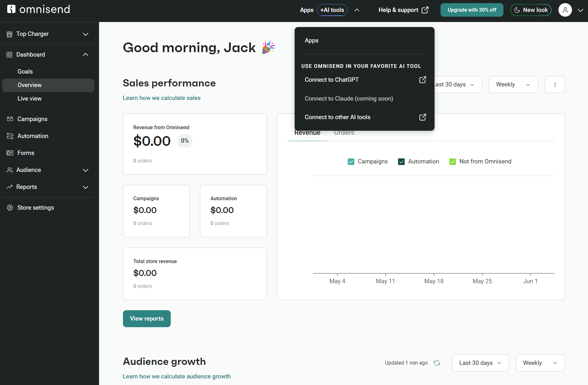Switch on the New look toggle

tap(531, 10)
